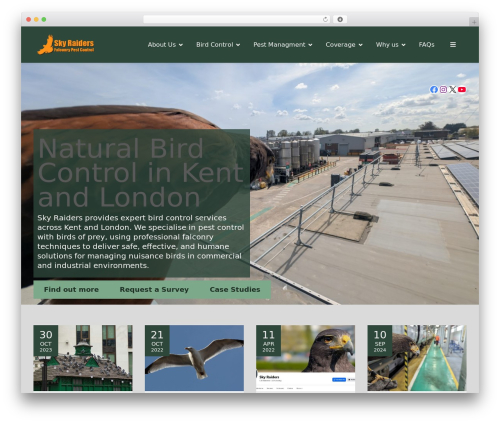Image resolution: width=500 pixels, height=423 pixels.
Task: Open the X (Twitter) social icon
Action: tap(452, 89)
